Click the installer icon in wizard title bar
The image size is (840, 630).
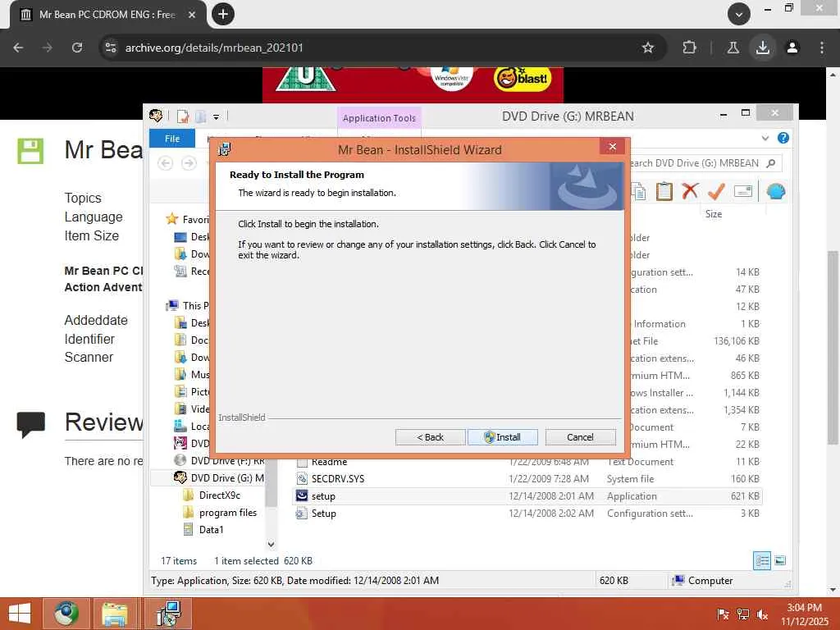pyautogui.click(x=225, y=149)
